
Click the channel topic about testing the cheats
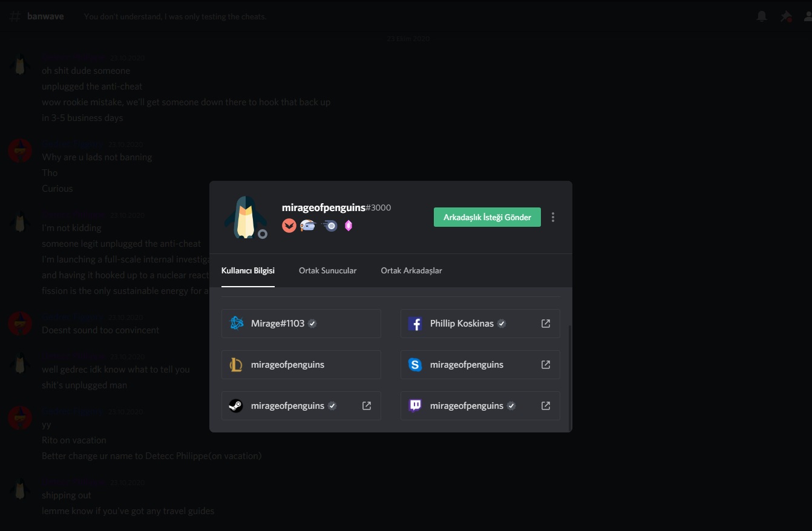tap(175, 16)
